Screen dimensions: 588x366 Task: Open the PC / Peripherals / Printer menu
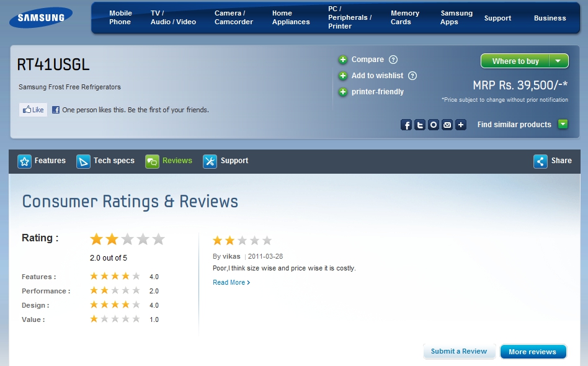tap(350, 17)
